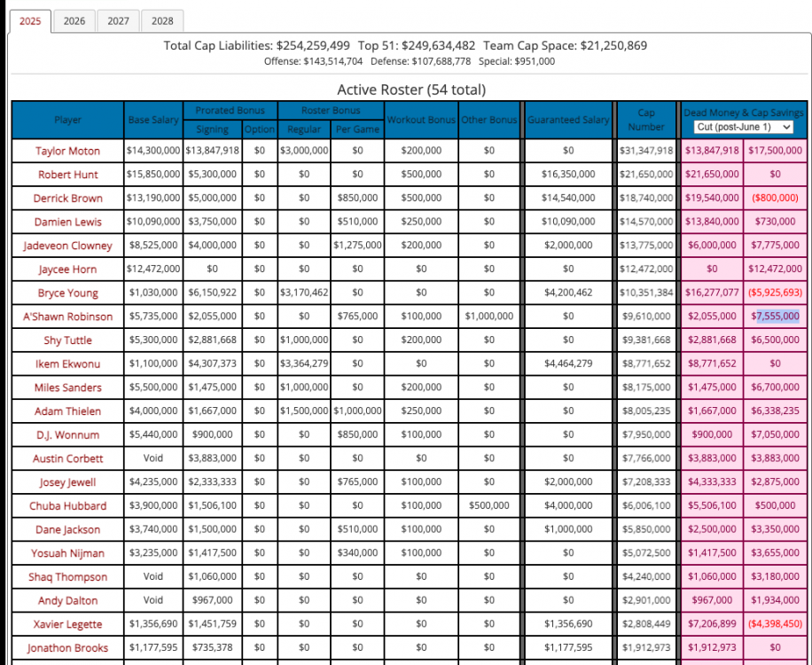Open the Cut (post-June 1) dropdown

744,128
